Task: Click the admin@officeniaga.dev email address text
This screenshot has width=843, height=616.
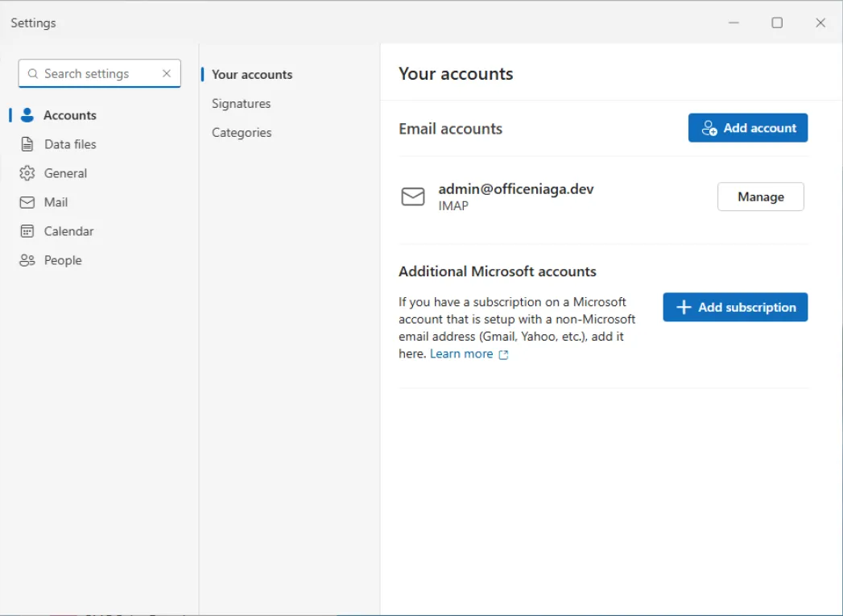Action: pos(515,189)
